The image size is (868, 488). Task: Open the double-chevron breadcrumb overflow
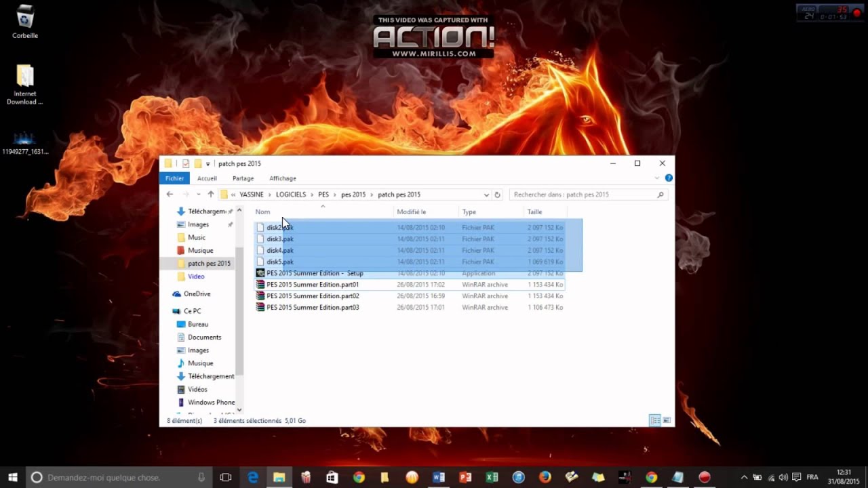coord(233,195)
